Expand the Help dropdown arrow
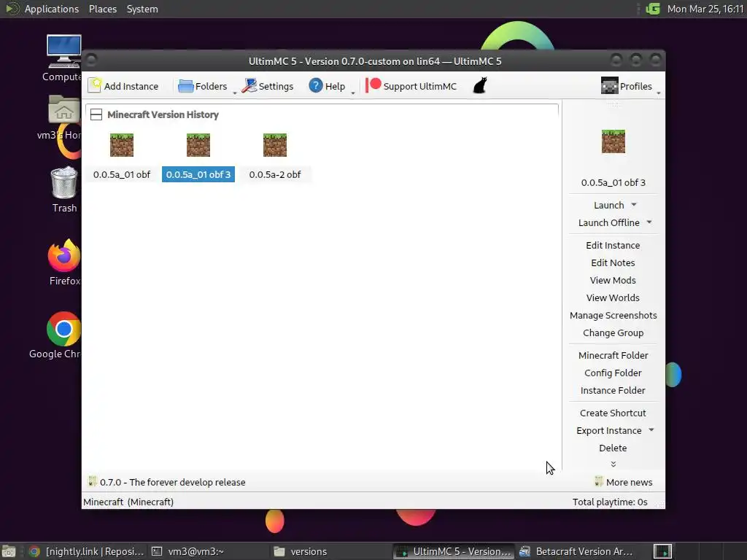This screenshot has height=560, width=747. click(353, 93)
